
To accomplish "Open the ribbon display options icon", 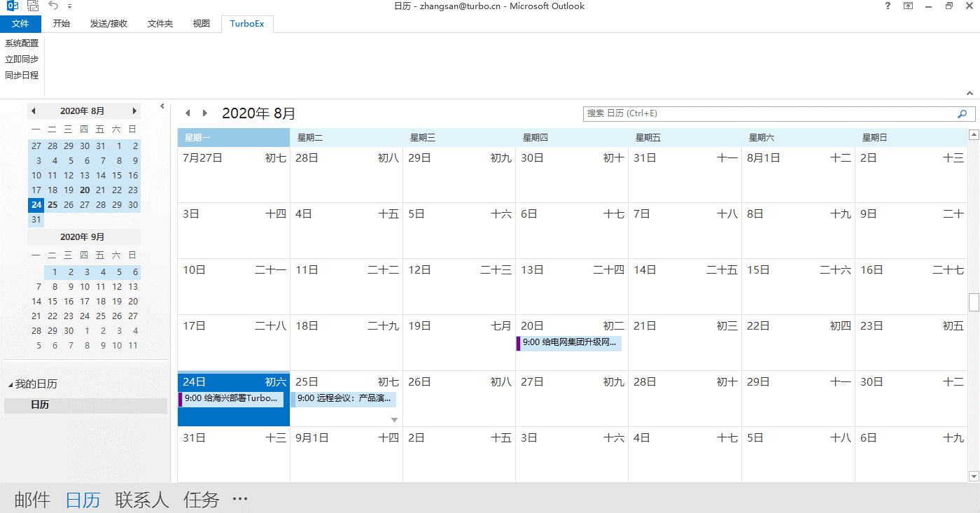I will click(908, 6).
